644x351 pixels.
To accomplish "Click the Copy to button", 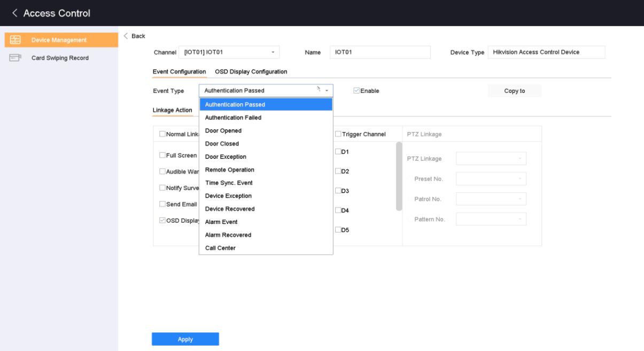I will pos(514,91).
